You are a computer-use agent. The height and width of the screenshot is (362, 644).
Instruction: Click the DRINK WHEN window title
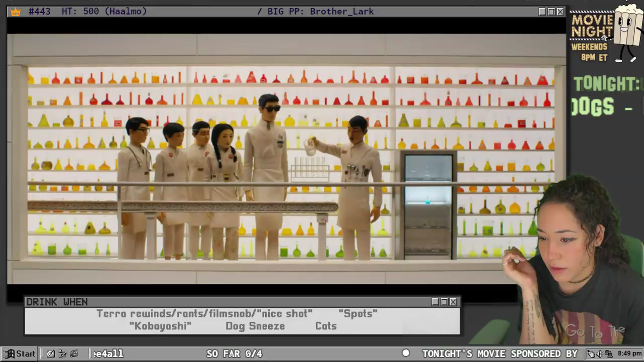pyautogui.click(x=57, y=302)
